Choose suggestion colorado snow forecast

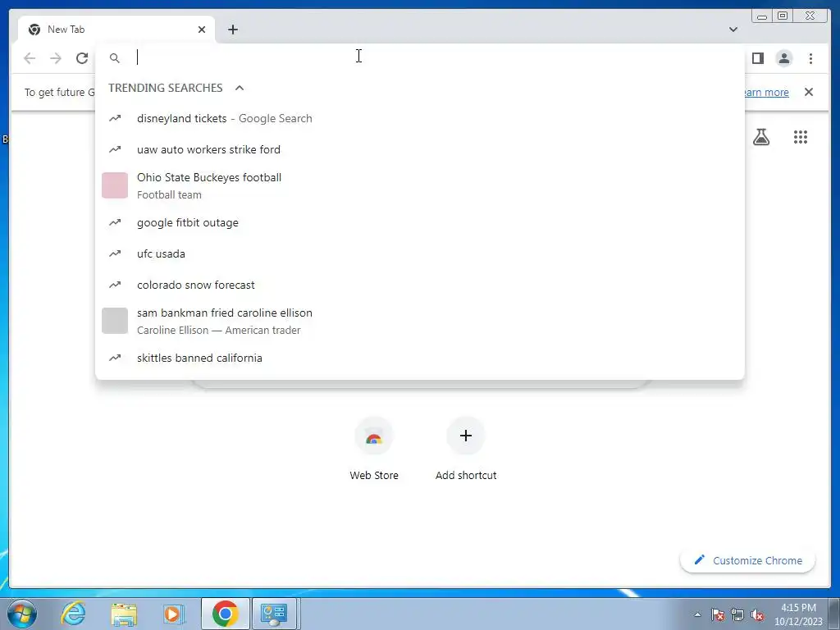(x=419, y=285)
